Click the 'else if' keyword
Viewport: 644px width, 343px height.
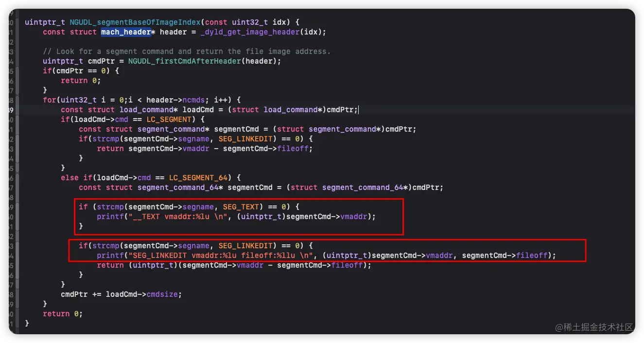tap(76, 178)
